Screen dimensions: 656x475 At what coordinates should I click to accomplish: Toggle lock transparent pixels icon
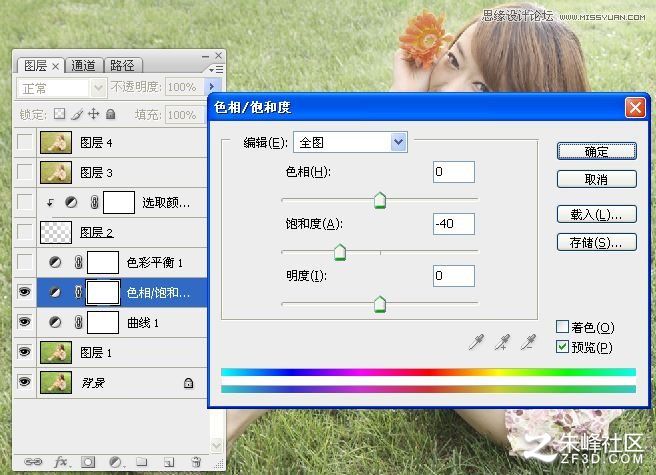point(59,114)
